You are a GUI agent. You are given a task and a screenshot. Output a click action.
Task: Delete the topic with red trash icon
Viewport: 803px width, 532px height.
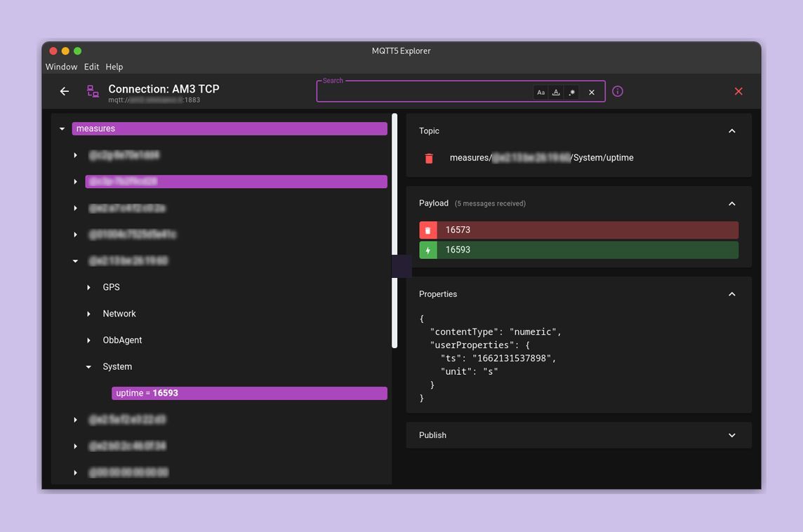(x=429, y=158)
